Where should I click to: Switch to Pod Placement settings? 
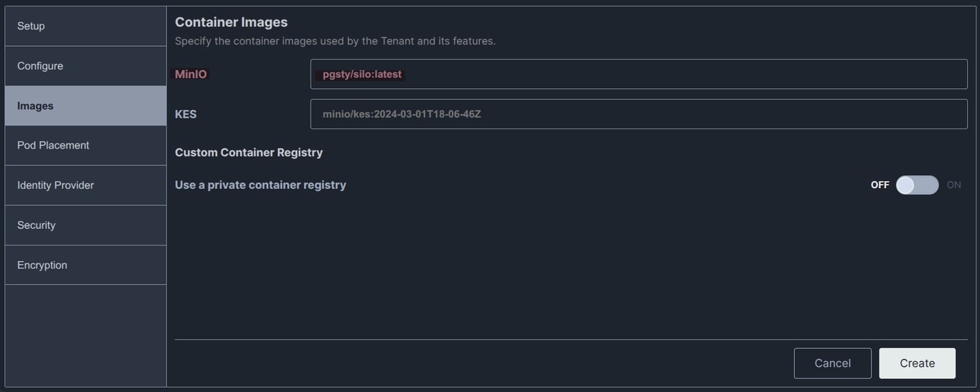[x=85, y=146]
